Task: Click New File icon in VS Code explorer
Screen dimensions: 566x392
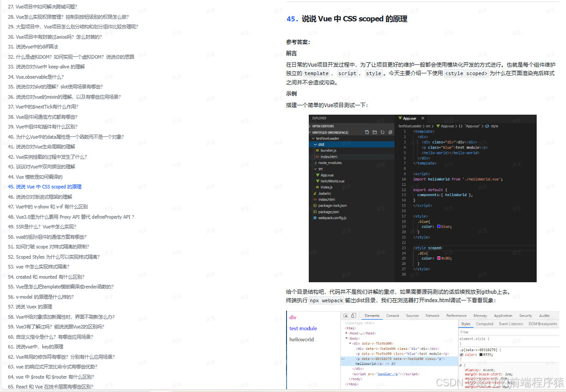Action: tap(367, 132)
